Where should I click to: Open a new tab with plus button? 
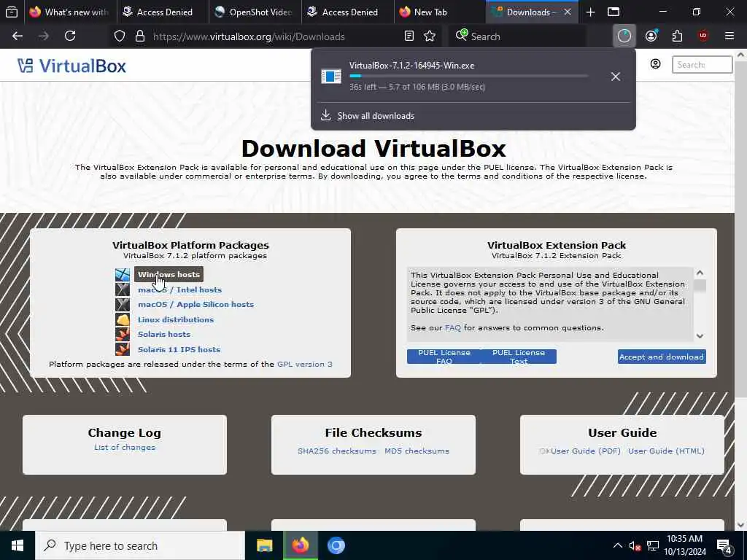tap(590, 12)
